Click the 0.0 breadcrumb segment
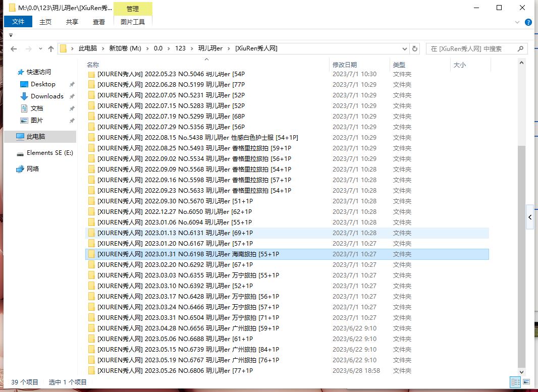The image size is (538, 392). point(158,48)
